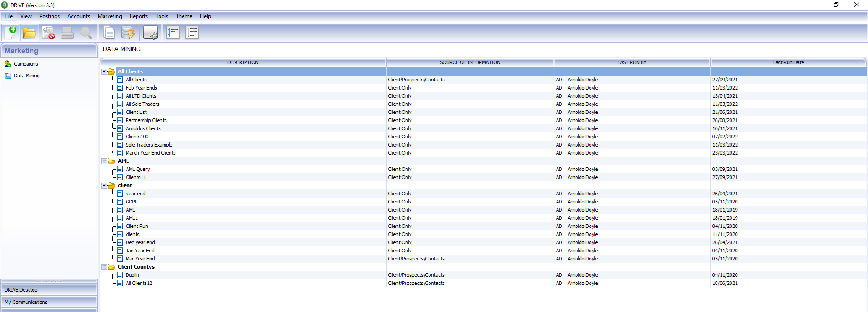The image size is (868, 312).
Task: Select Campaigns in the Marketing sidebar
Action: click(x=26, y=64)
